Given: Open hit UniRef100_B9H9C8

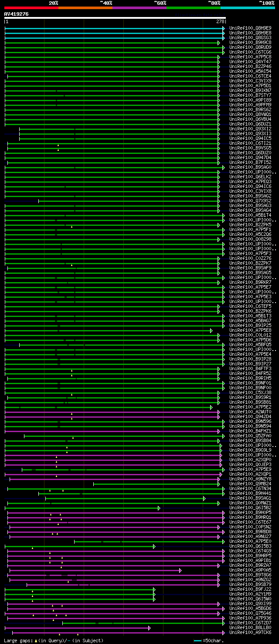Looking at the screenshot, I should point(250,42).
